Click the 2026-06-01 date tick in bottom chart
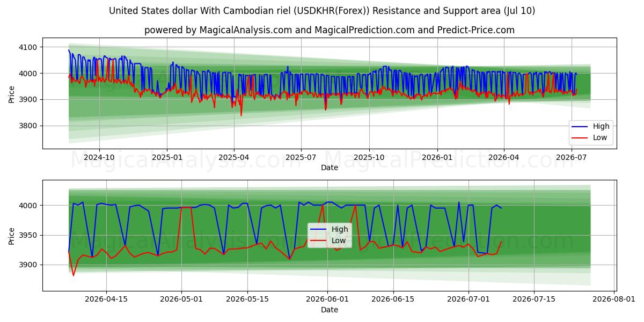Image resolution: width=644 pixels, height=322 pixels. [x=327, y=299]
